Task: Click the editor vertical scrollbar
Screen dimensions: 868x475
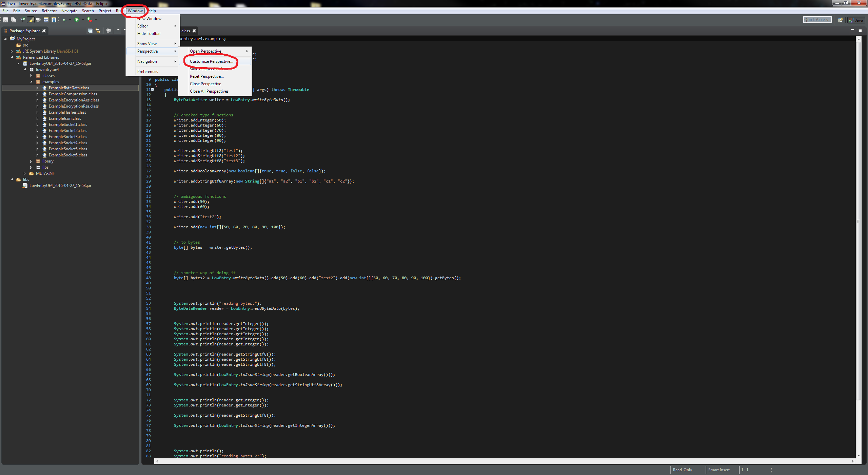Action: (859, 221)
